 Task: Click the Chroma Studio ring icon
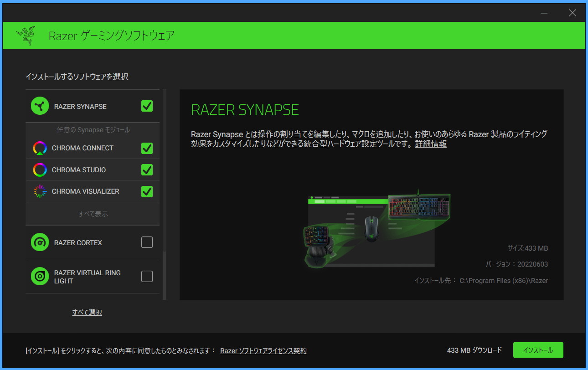click(x=40, y=170)
